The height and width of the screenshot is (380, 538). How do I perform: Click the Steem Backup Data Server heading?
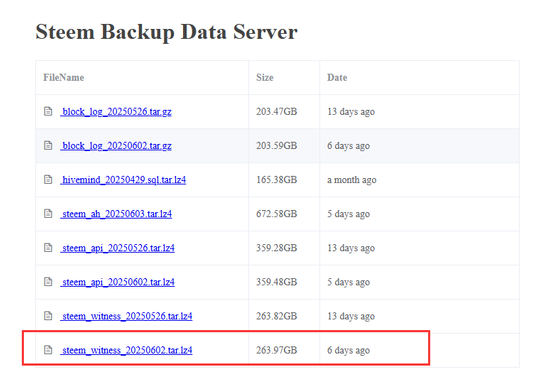[x=166, y=32]
